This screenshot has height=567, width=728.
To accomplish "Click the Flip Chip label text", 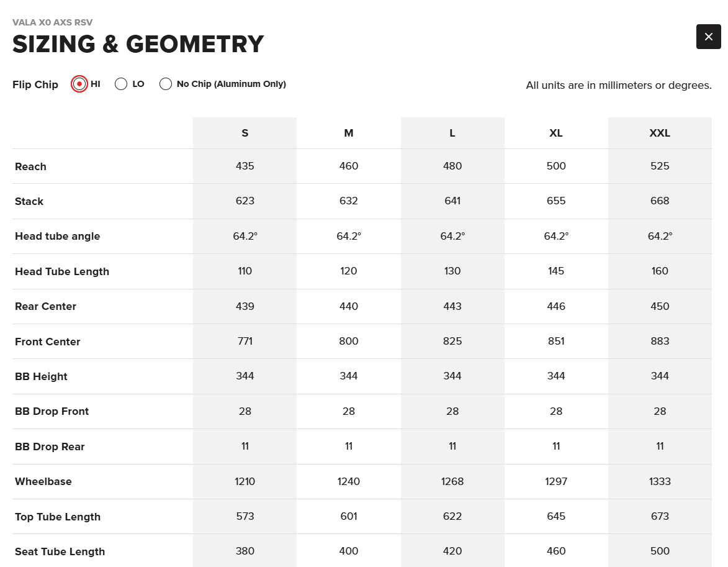I will click(x=35, y=84).
